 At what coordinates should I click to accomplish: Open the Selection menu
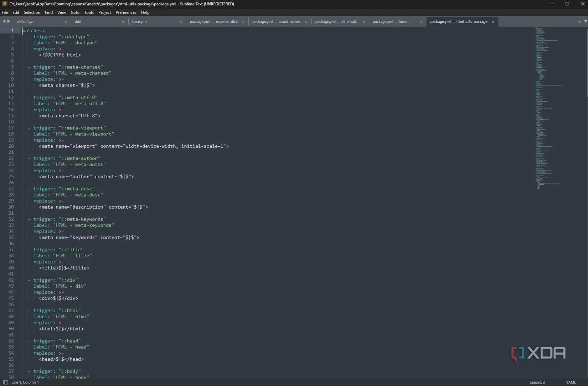[x=32, y=12]
